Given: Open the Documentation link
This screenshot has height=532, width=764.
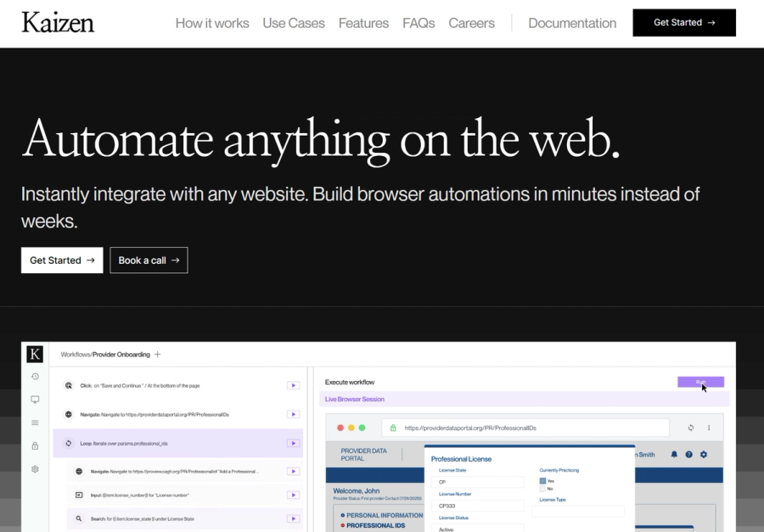Looking at the screenshot, I should [x=572, y=23].
